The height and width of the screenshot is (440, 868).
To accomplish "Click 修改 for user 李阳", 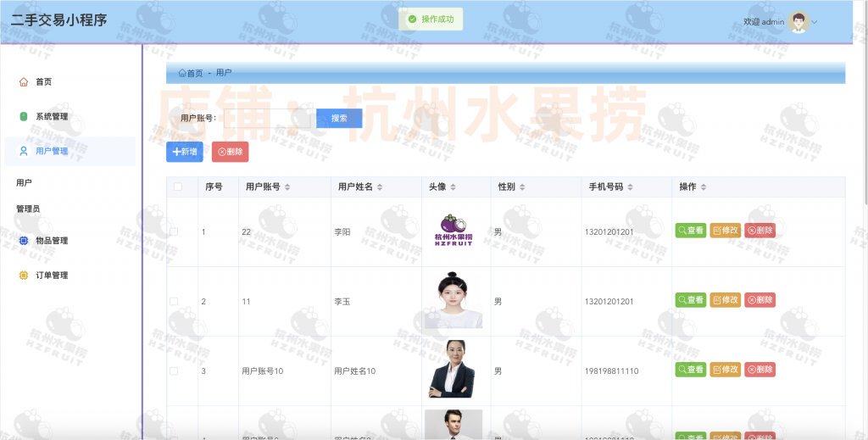I will [x=726, y=231].
